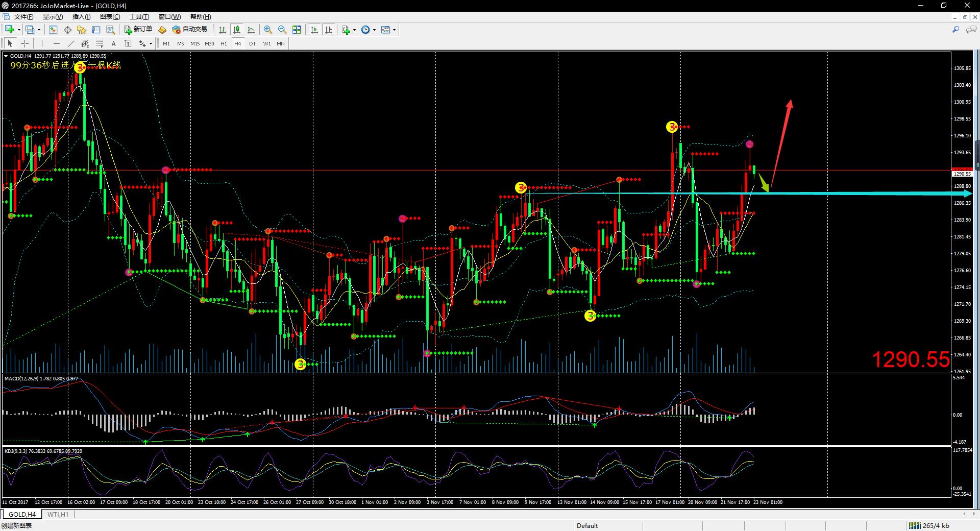
Task: Select the D1 timeframe button
Action: click(x=252, y=43)
